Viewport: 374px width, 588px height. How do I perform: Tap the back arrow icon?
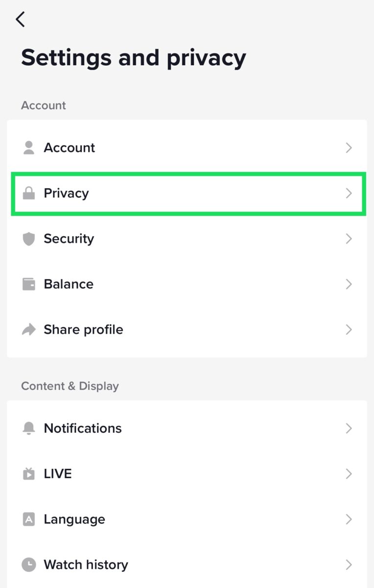[x=20, y=20]
